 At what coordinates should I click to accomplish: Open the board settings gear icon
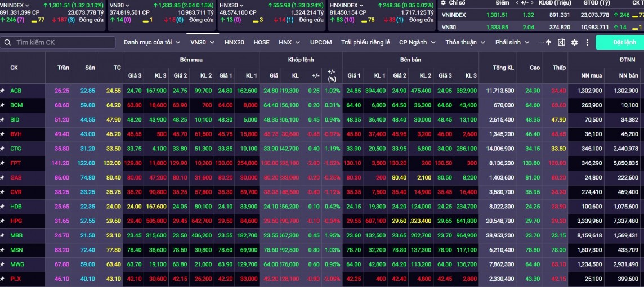574,42
